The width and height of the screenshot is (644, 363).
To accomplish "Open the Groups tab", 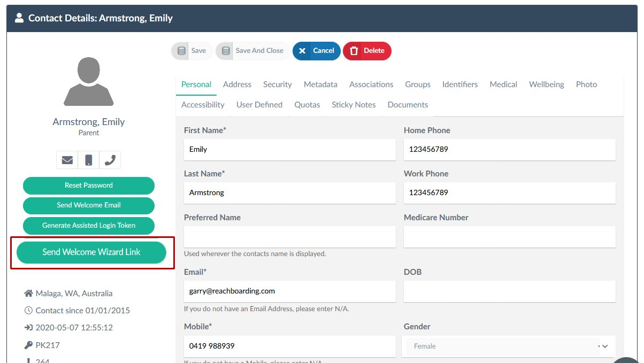I will tap(418, 84).
